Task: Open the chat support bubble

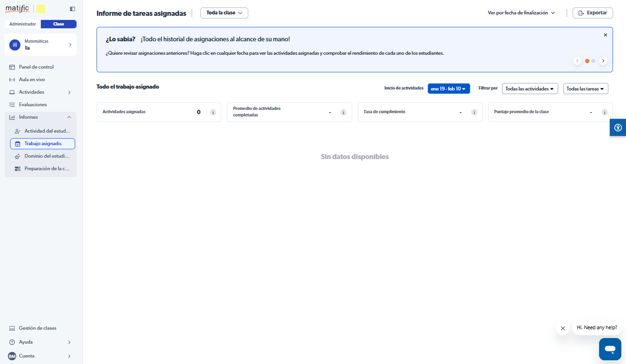Action: tap(610, 349)
